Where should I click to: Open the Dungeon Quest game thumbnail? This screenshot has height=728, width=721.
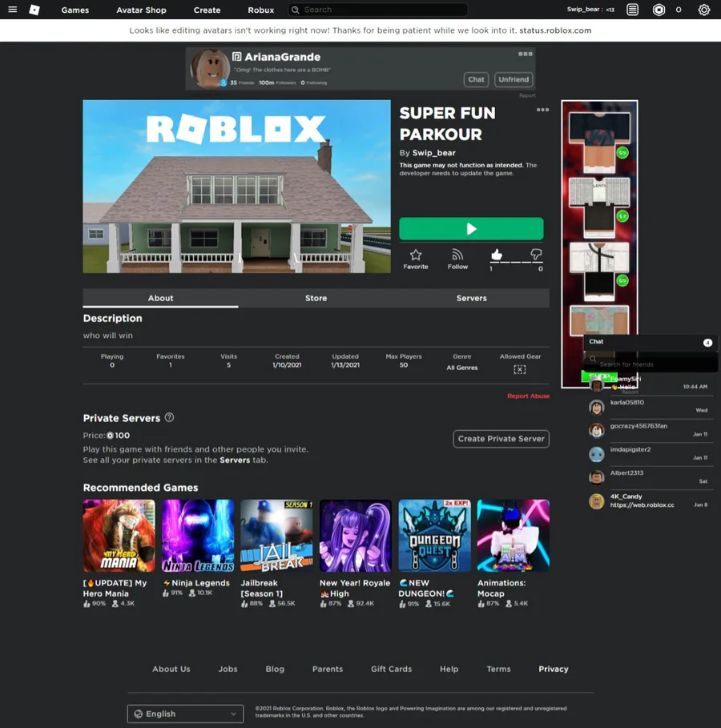coord(434,535)
